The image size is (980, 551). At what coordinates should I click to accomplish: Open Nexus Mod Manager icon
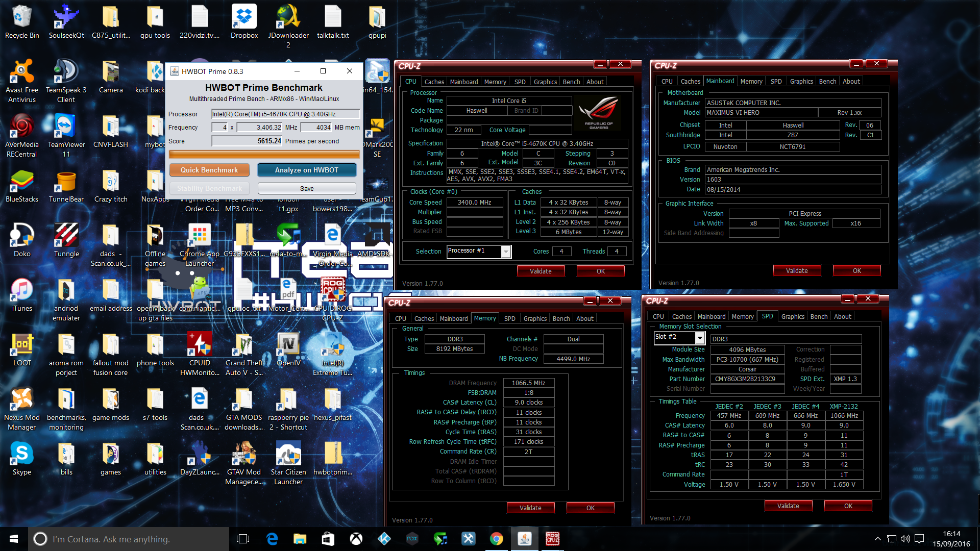[x=22, y=408]
